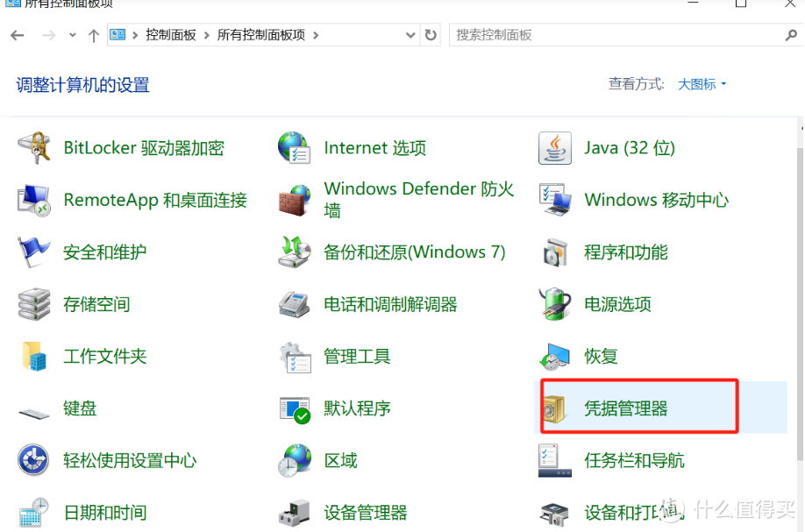Open the 存储空间 link
This screenshot has height=532, width=805.
click(96, 304)
